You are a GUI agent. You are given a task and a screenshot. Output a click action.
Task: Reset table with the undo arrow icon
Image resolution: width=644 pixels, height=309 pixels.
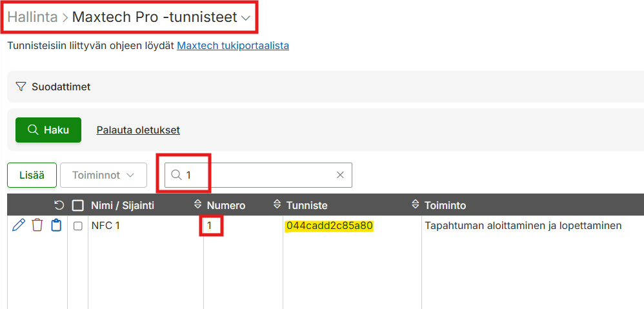tap(59, 205)
